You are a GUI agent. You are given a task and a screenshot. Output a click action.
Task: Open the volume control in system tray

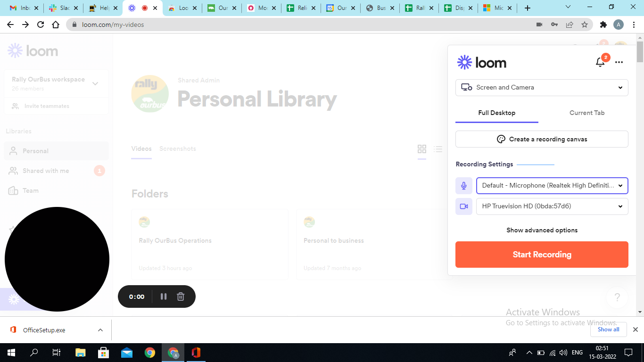[x=563, y=353]
